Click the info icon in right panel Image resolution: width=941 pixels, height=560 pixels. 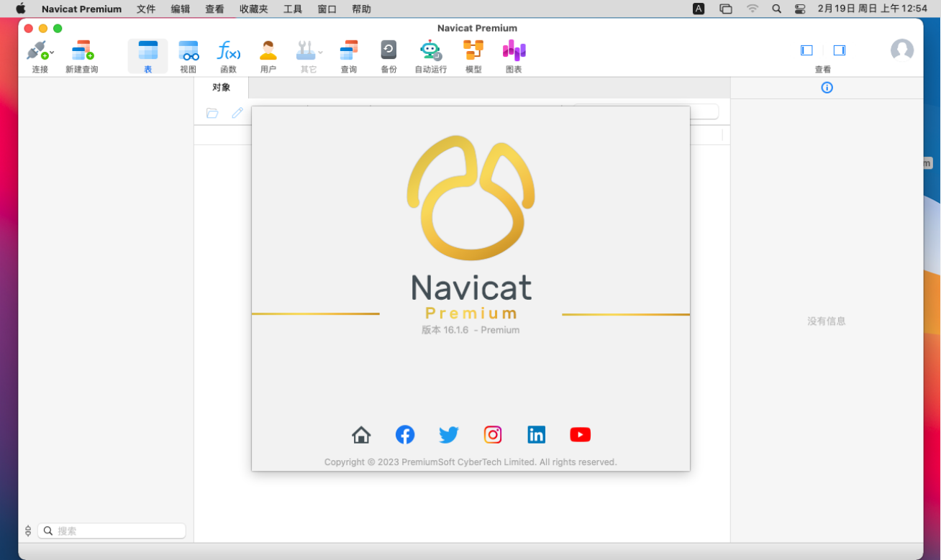click(827, 88)
